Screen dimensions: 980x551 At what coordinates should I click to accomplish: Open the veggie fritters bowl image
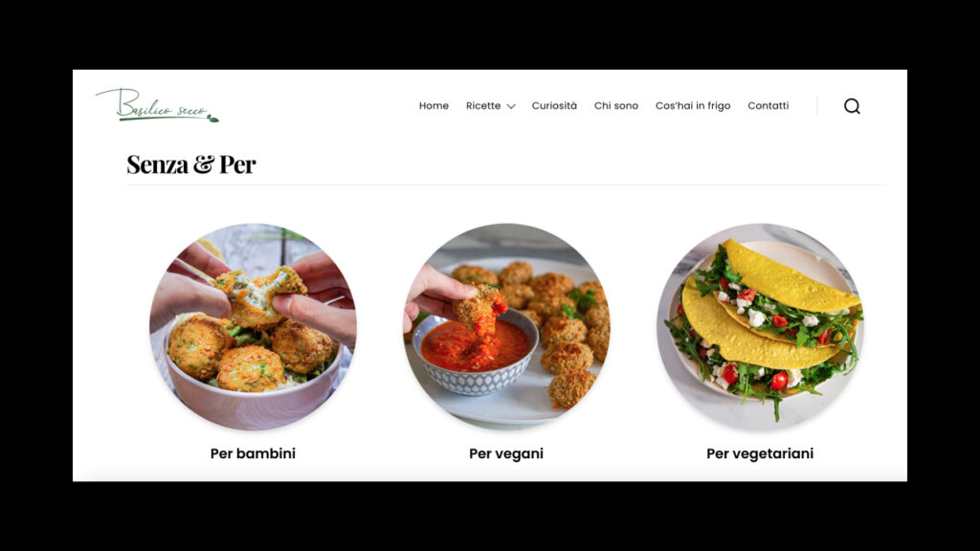[253, 327]
